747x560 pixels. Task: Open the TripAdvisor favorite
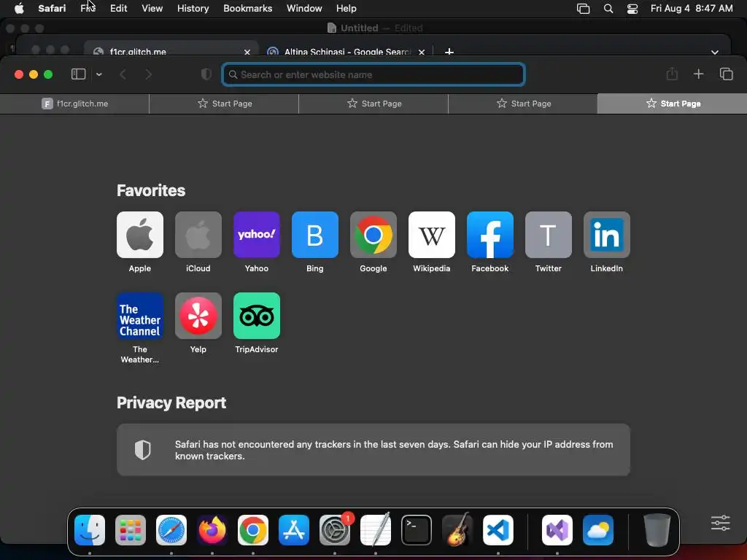256,316
